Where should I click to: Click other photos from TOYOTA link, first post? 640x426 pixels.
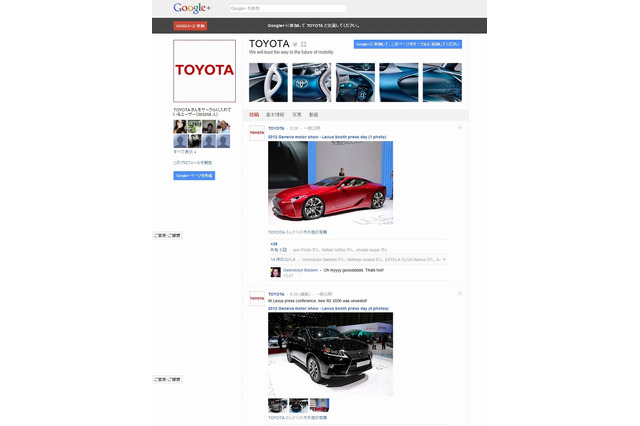click(x=298, y=232)
